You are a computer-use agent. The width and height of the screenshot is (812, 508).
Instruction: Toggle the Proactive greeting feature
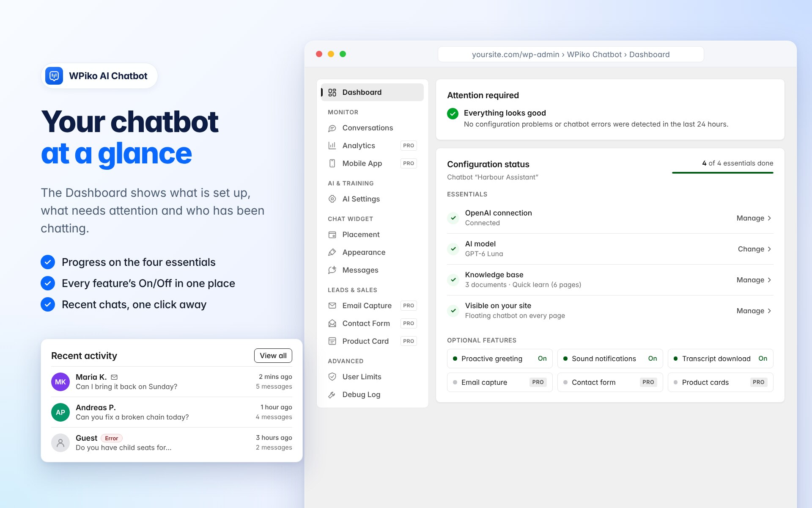pyautogui.click(x=499, y=359)
